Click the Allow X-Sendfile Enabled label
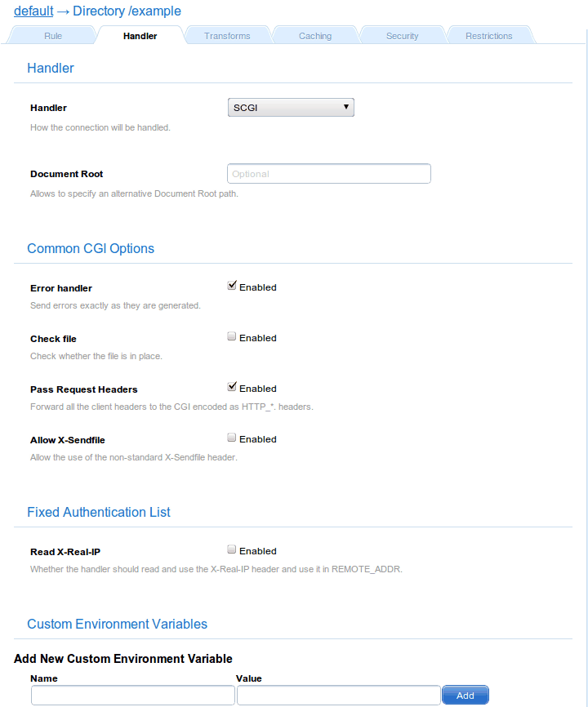Image resolution: width=588 pixels, height=707 pixels. (x=258, y=439)
